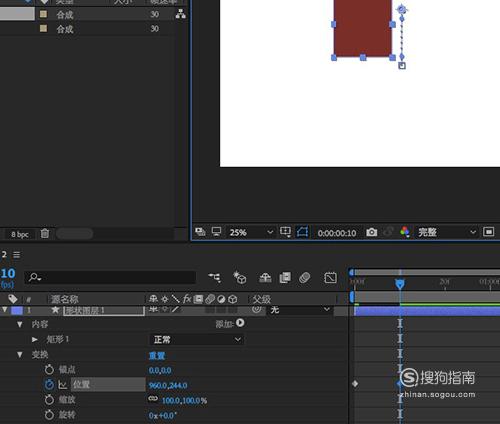The height and width of the screenshot is (424, 500).
Task: Click the 3D layer cube column header
Action: click(x=233, y=299)
